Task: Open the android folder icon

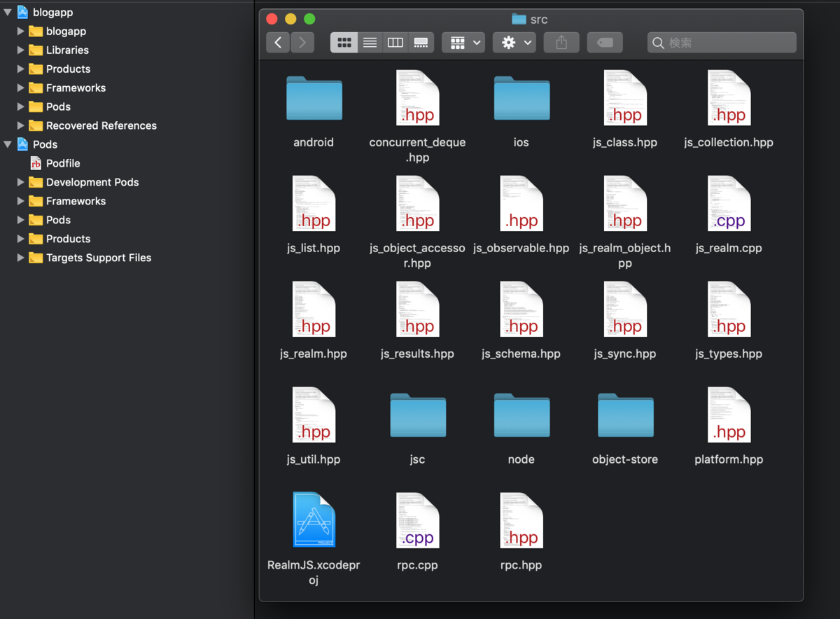Action: point(314,98)
